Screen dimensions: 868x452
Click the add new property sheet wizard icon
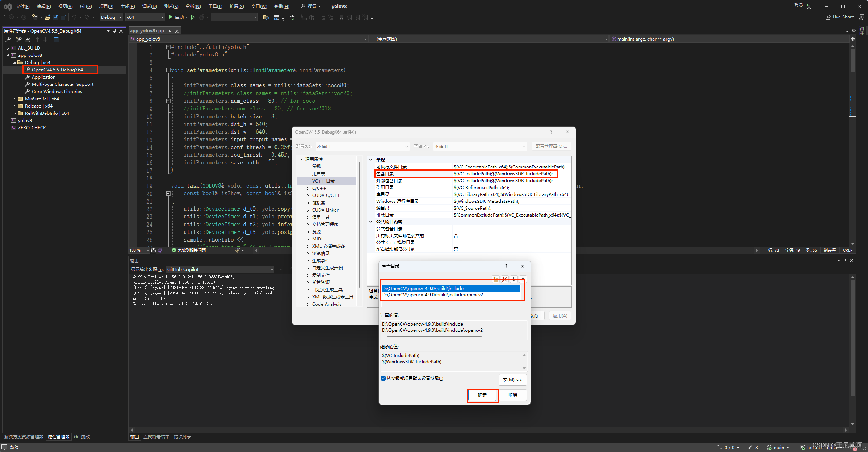(x=19, y=39)
